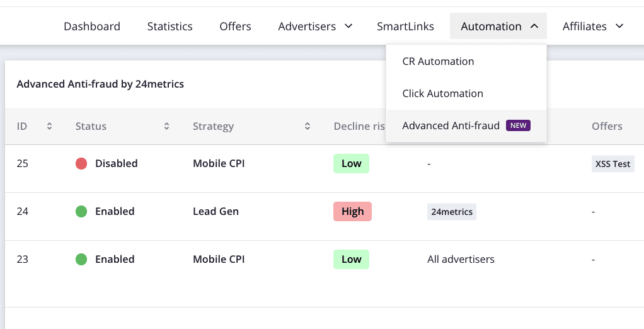Navigate to SmartLinks
The width and height of the screenshot is (644, 329).
pyautogui.click(x=405, y=26)
